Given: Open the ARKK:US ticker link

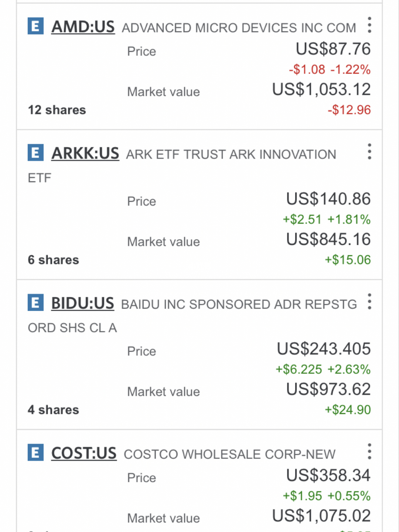Looking at the screenshot, I should [x=85, y=153].
